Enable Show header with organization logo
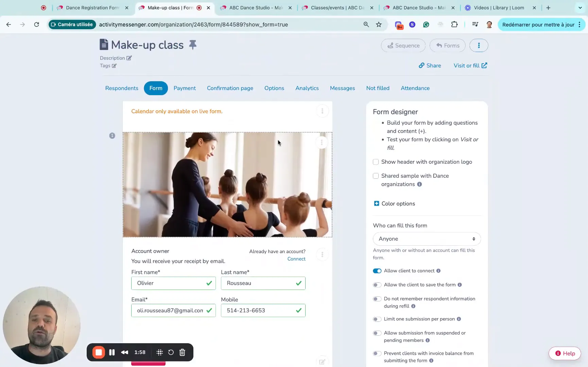 [x=376, y=162]
